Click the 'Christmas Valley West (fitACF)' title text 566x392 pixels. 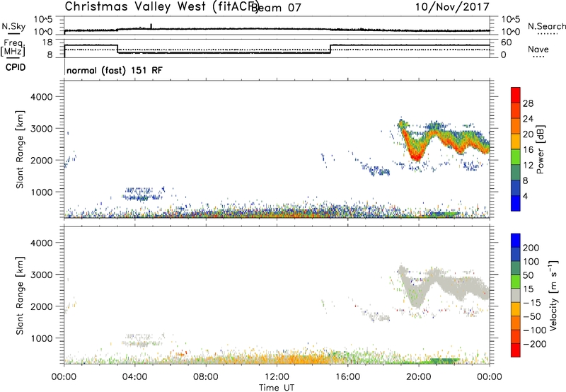point(162,7)
